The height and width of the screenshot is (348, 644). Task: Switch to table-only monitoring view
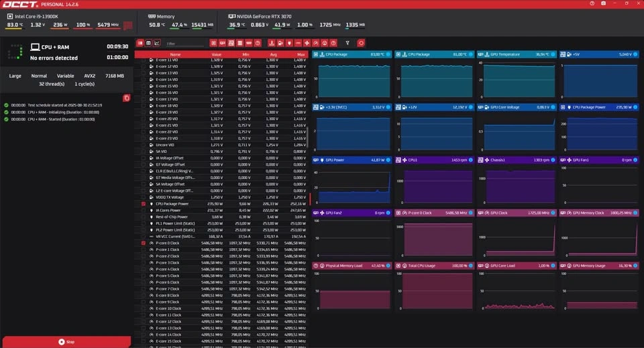148,43
